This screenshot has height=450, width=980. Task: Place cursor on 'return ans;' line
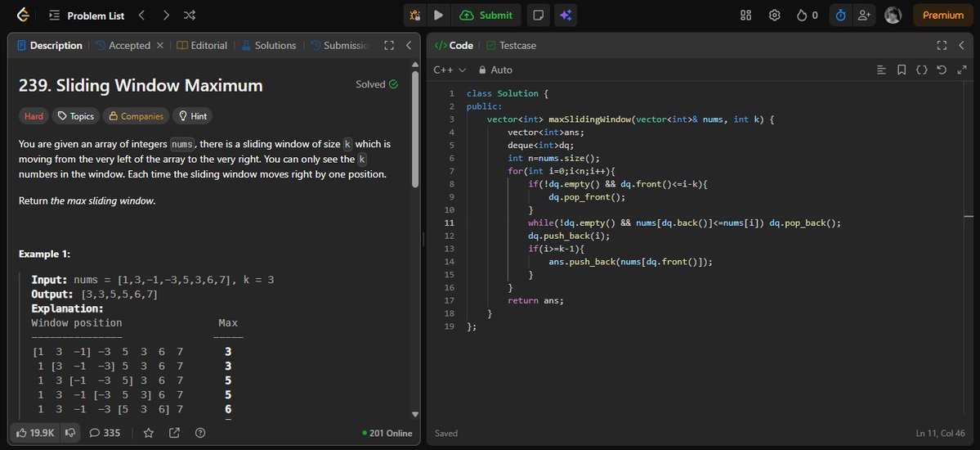[x=535, y=300]
